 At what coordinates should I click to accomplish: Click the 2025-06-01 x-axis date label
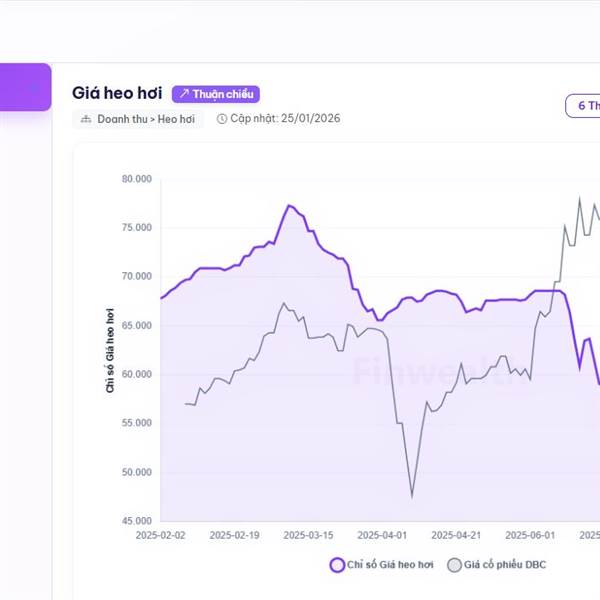[x=530, y=535]
